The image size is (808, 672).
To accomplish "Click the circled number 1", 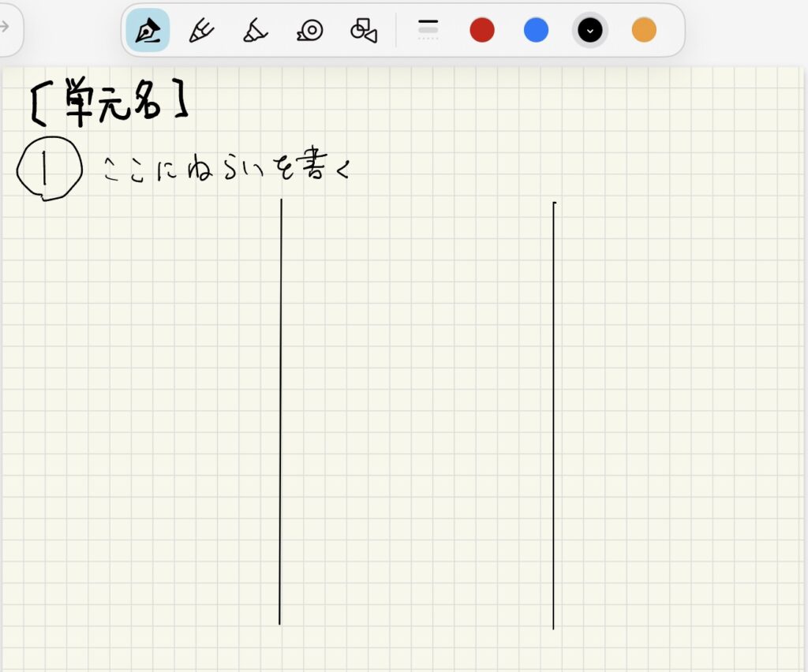I will (49, 169).
